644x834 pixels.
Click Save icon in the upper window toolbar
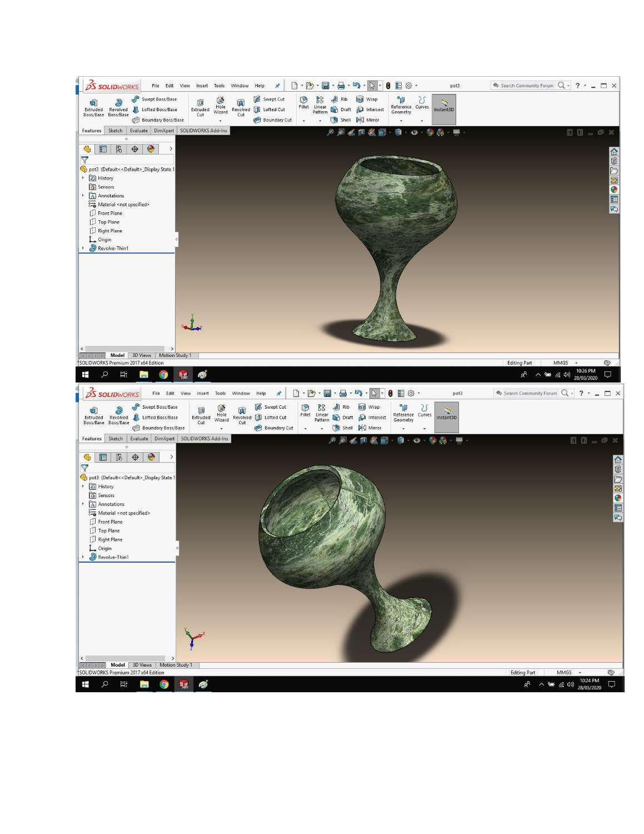click(326, 86)
